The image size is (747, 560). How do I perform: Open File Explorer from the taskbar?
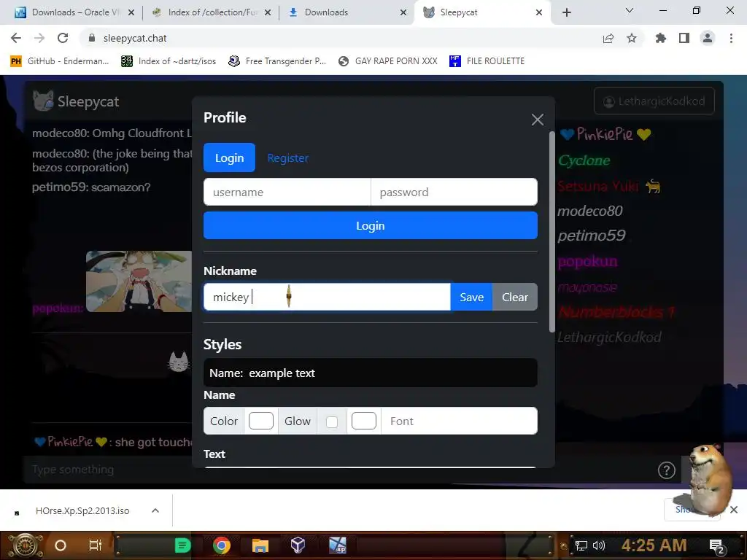260,545
